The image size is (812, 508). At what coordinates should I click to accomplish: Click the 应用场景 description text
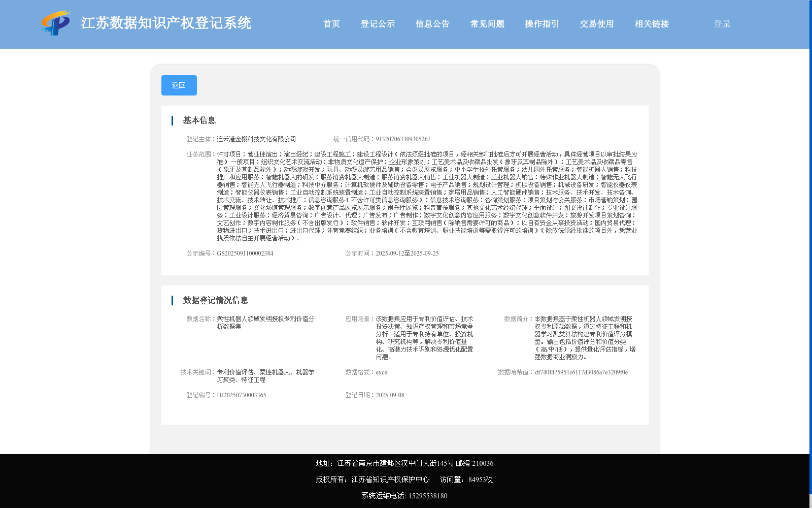point(424,338)
